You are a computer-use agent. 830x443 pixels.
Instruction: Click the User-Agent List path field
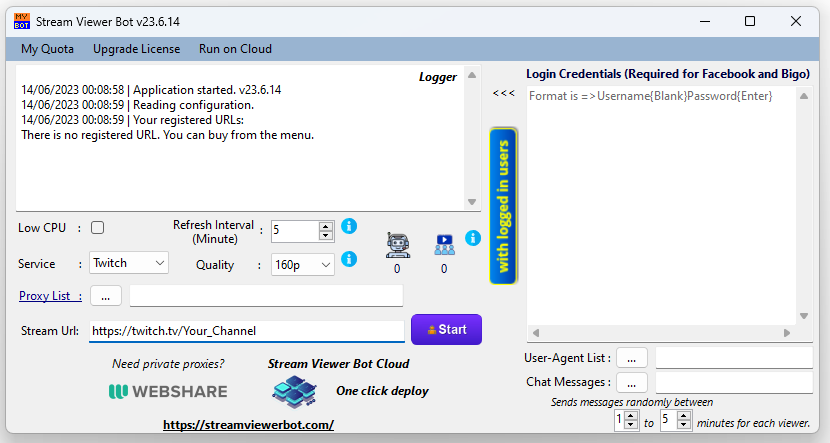(x=734, y=358)
